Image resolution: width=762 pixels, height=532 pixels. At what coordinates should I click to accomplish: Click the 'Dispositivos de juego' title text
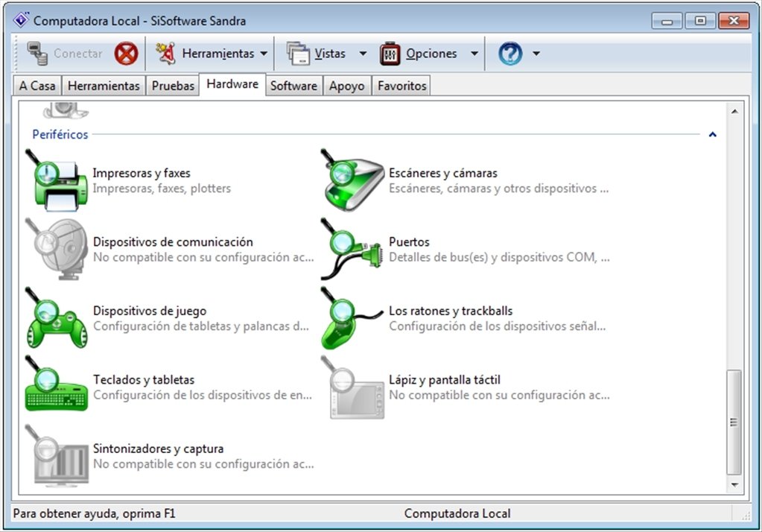[x=150, y=311]
